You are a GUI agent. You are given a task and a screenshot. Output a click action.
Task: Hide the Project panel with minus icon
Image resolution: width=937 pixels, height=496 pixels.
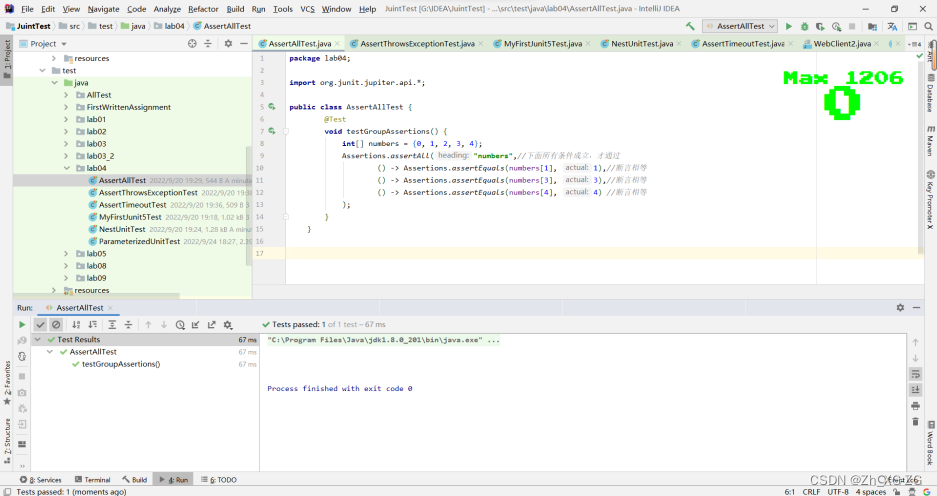click(244, 44)
